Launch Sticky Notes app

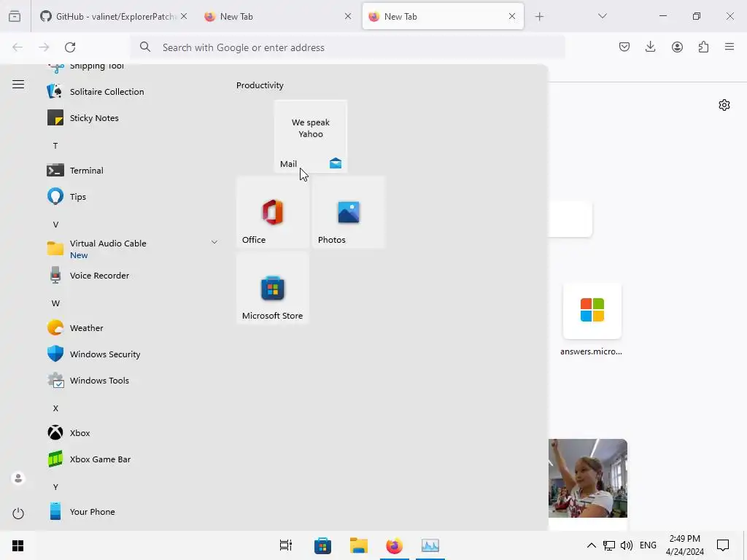131,117
